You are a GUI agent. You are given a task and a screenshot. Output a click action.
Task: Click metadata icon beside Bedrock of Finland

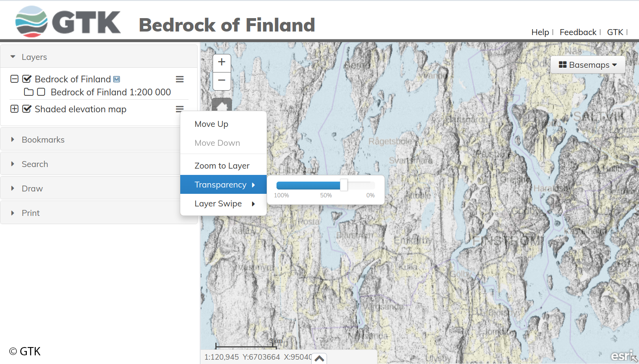pos(117,79)
